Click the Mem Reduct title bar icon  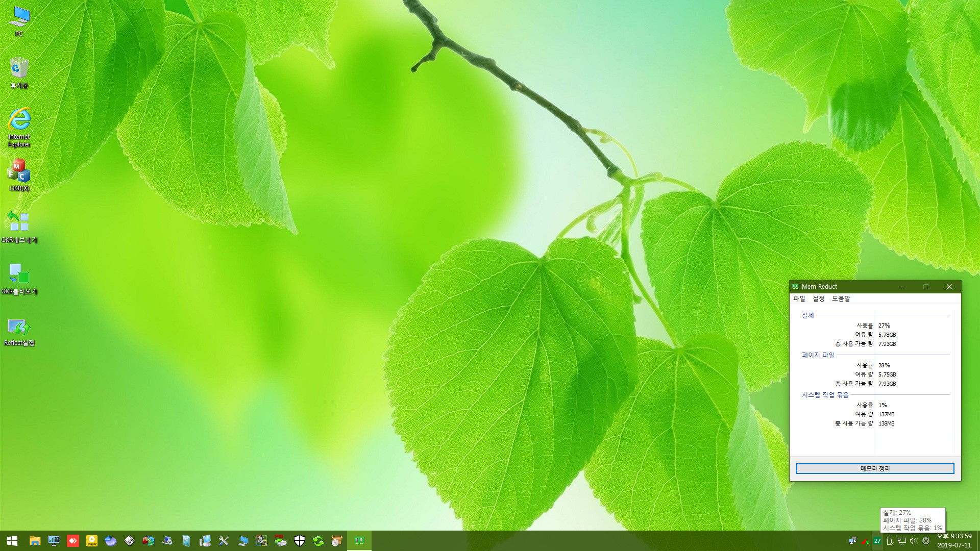pyautogui.click(x=795, y=287)
